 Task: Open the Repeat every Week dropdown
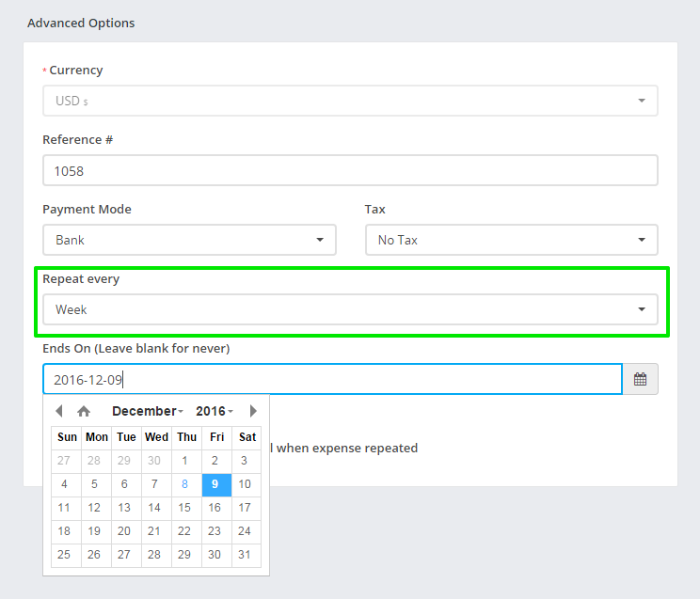point(350,309)
